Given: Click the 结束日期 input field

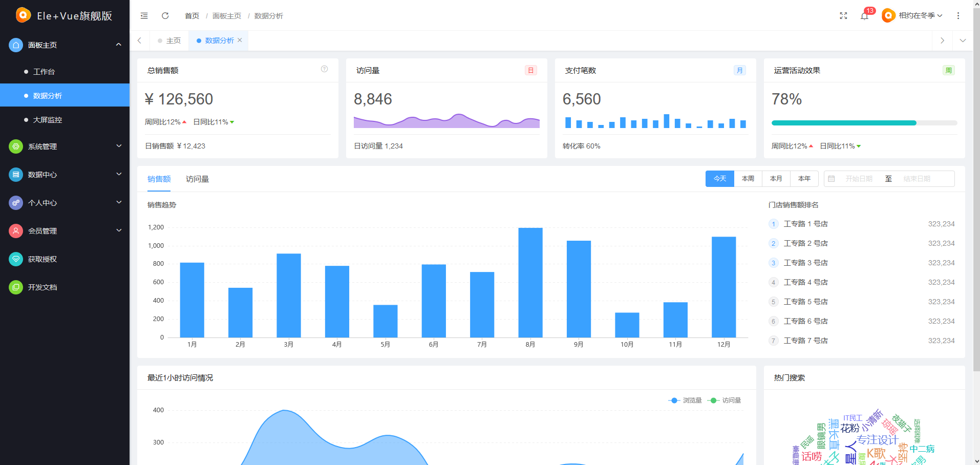Looking at the screenshot, I should click(917, 179).
